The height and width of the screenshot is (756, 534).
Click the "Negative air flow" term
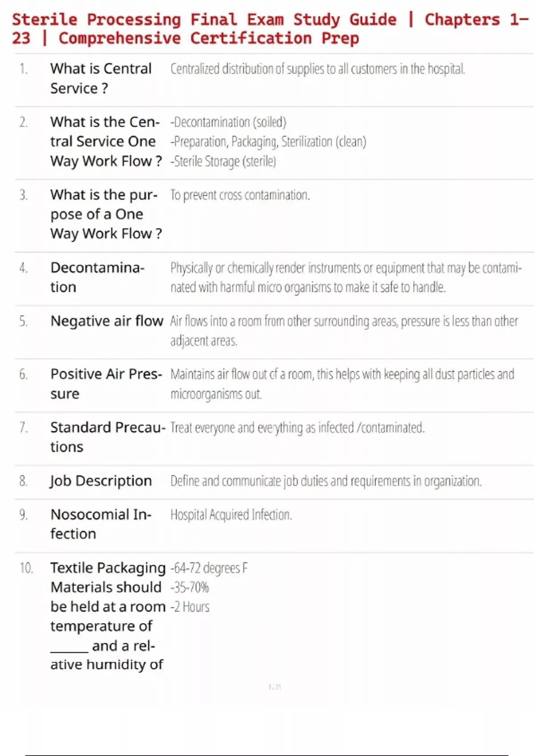(x=107, y=321)
